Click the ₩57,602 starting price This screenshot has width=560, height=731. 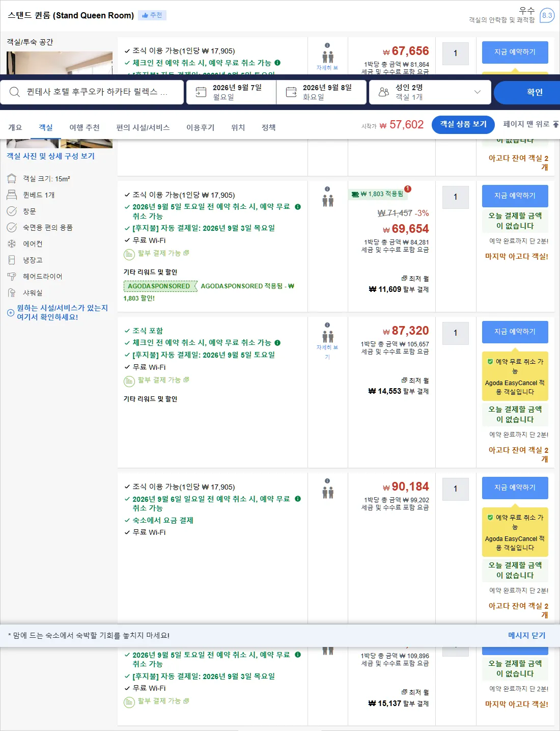pyautogui.click(x=401, y=125)
